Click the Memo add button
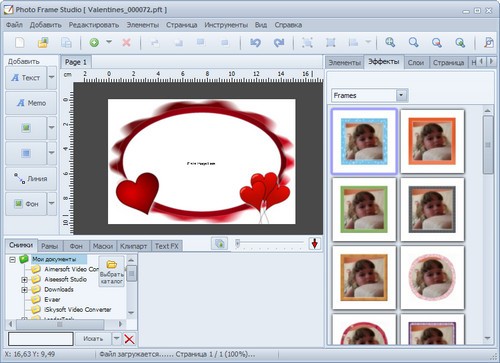The image size is (500, 363). [31, 103]
